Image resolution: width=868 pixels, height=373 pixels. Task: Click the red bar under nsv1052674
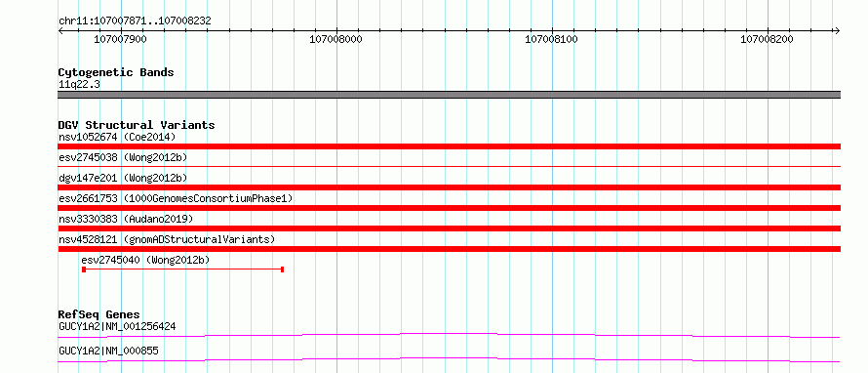pos(449,146)
